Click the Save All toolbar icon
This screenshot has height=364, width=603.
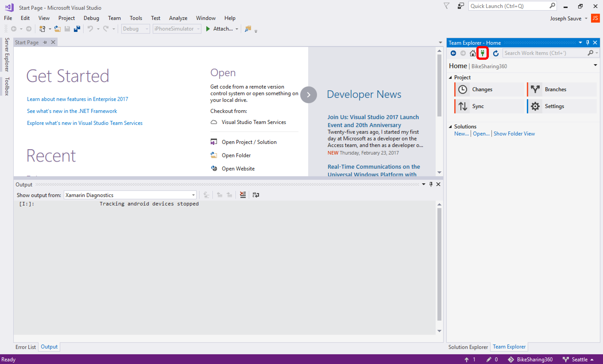(x=77, y=29)
